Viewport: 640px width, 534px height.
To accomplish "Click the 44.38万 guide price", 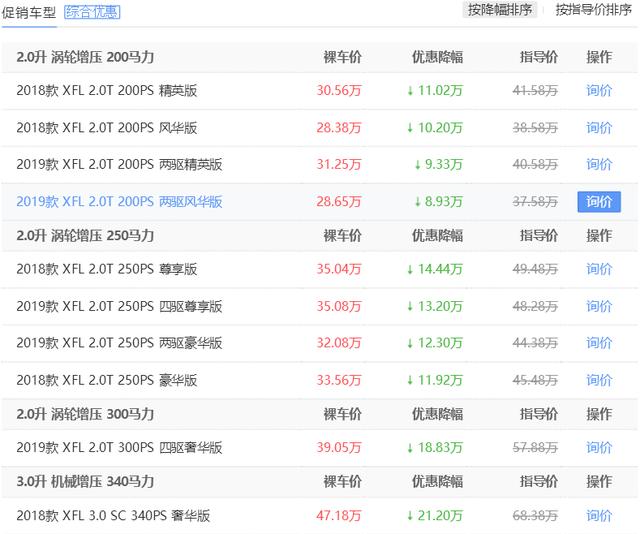I will [x=535, y=343].
